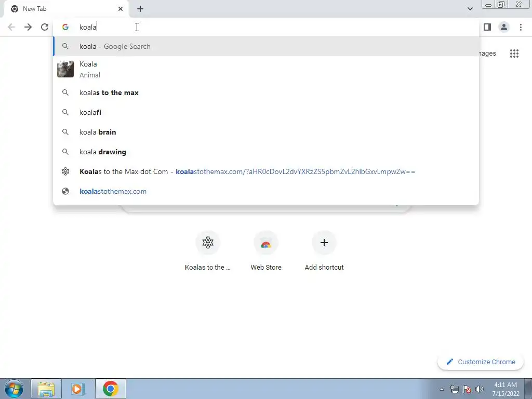Open the tab search dropdown chevron
This screenshot has width=532, height=399.
470,9
